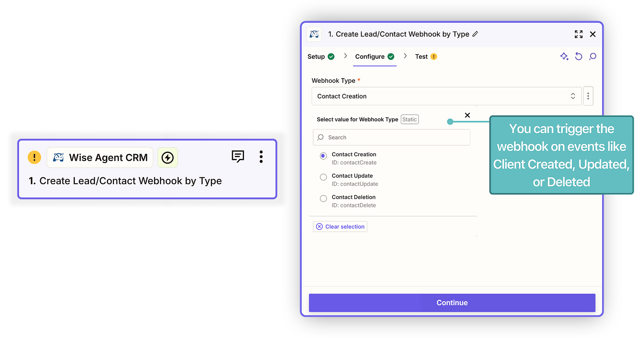Click the 'ID: contactCreate' text
This screenshot has width=644, height=338.
click(x=354, y=163)
